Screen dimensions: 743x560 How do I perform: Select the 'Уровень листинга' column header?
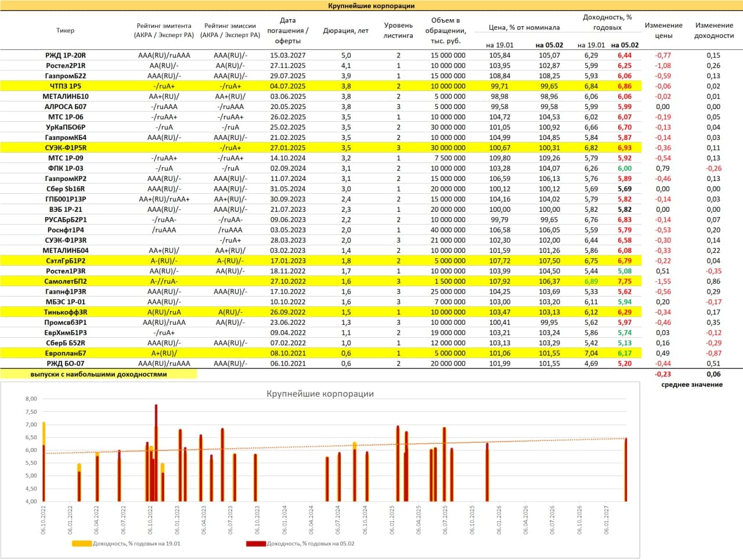[398, 30]
